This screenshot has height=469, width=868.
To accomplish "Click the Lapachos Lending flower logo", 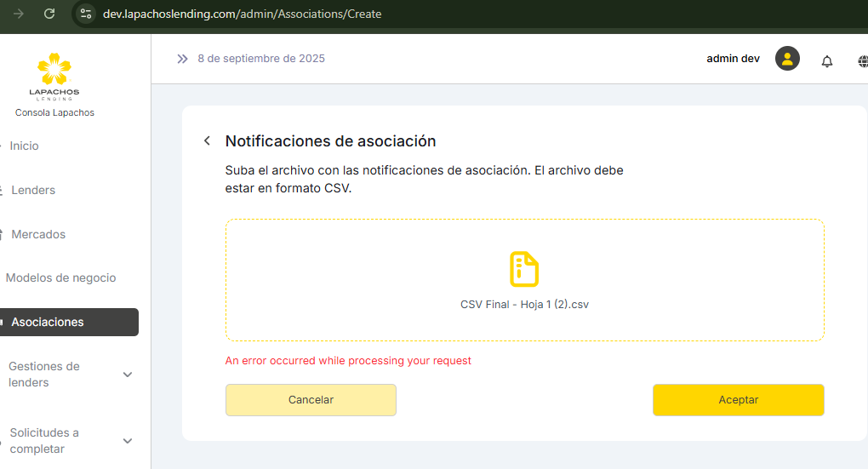I will tap(54, 70).
